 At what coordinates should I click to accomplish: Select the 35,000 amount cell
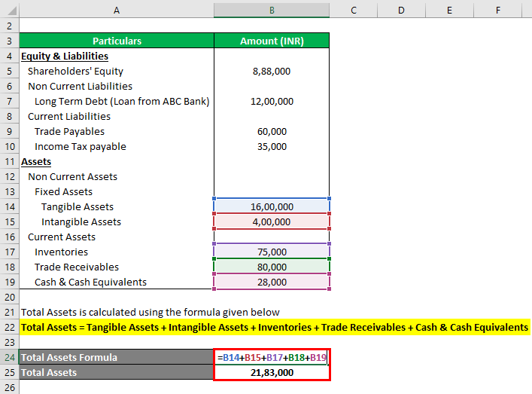pyautogui.click(x=272, y=146)
